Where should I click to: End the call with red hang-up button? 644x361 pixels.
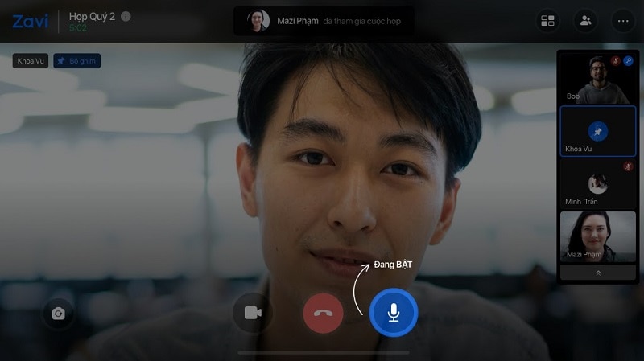[x=324, y=313]
